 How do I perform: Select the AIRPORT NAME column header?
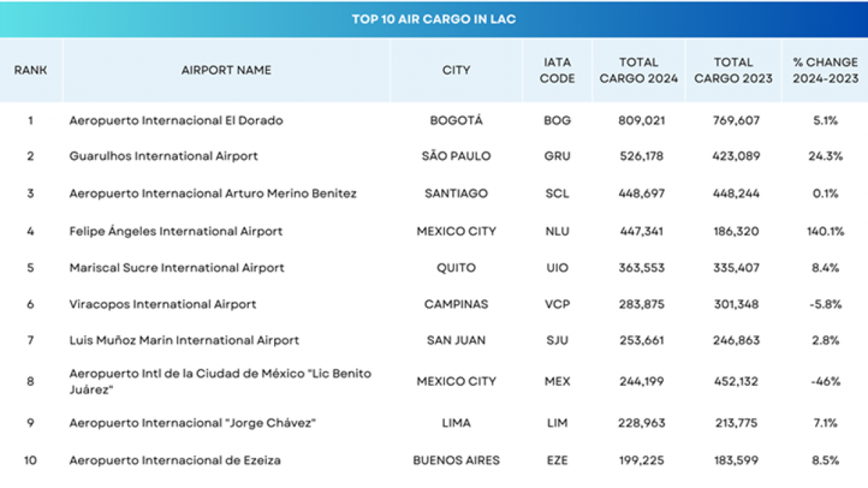coord(226,70)
